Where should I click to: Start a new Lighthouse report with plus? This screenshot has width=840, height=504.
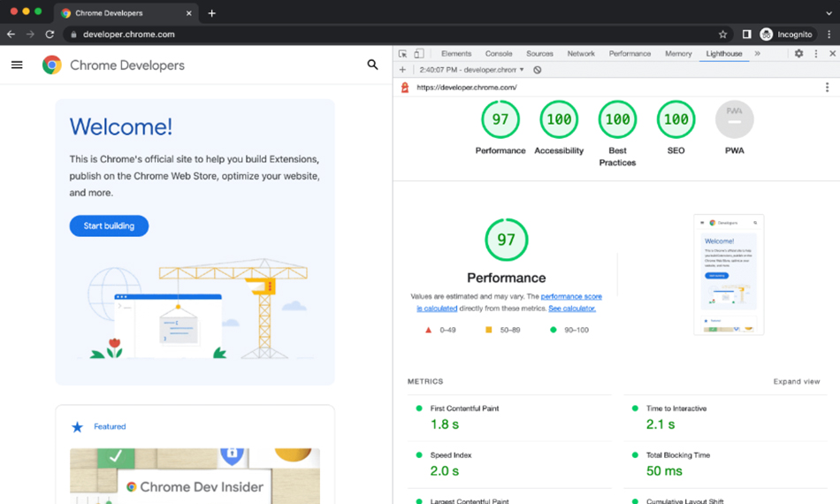tap(402, 70)
